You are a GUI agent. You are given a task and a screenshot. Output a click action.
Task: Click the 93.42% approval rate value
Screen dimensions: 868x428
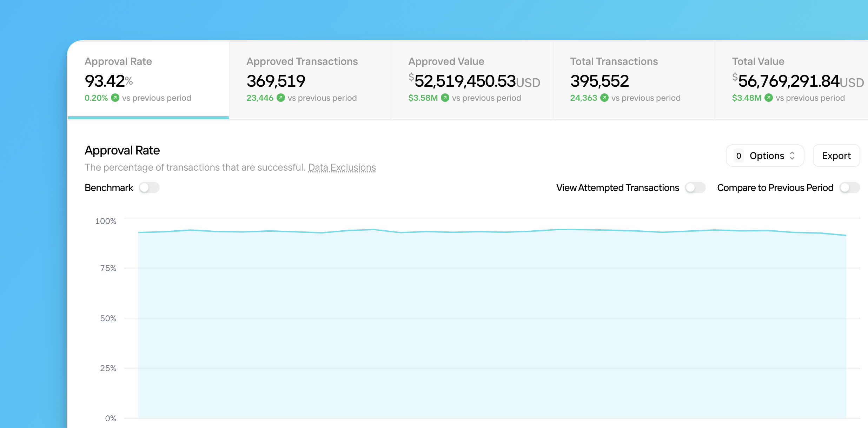(x=109, y=81)
